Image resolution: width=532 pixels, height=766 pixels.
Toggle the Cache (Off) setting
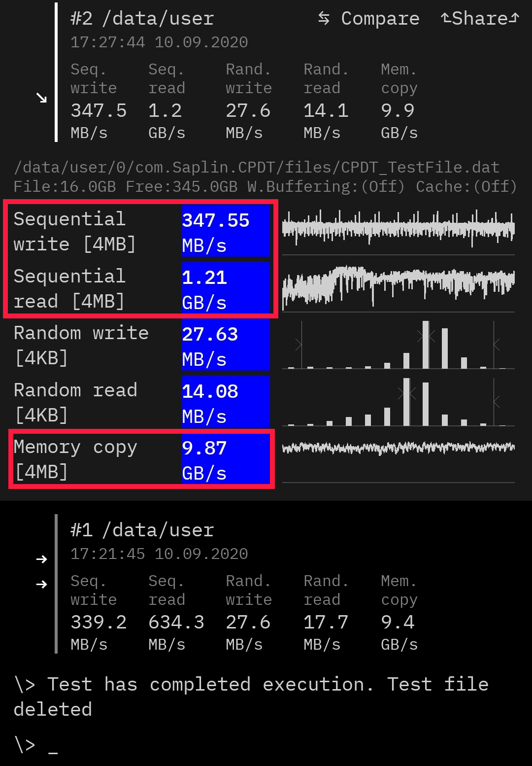tap(466, 187)
